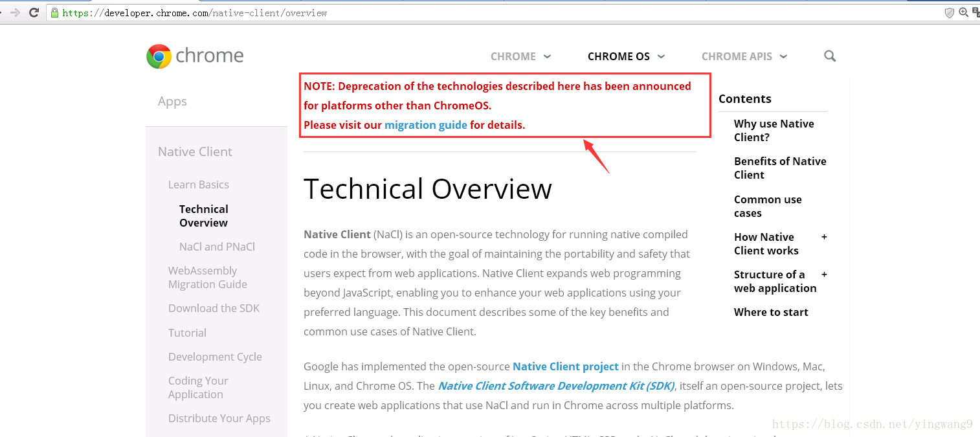This screenshot has width=980, height=437.
Task: Open Coding Your Application sidebar item
Action: 198,387
